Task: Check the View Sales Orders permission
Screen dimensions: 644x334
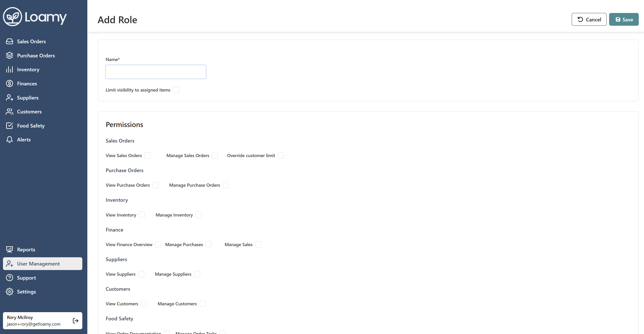Action: (148, 156)
